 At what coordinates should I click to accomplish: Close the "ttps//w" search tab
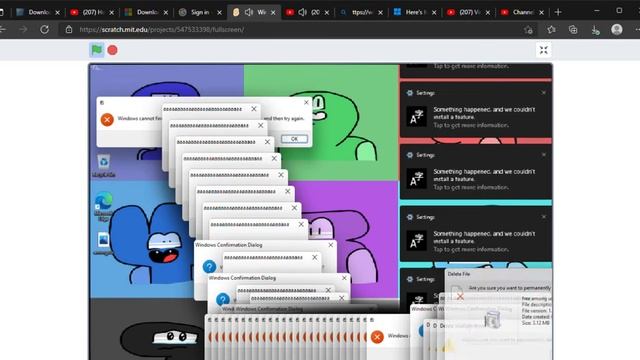pyautogui.click(x=380, y=13)
